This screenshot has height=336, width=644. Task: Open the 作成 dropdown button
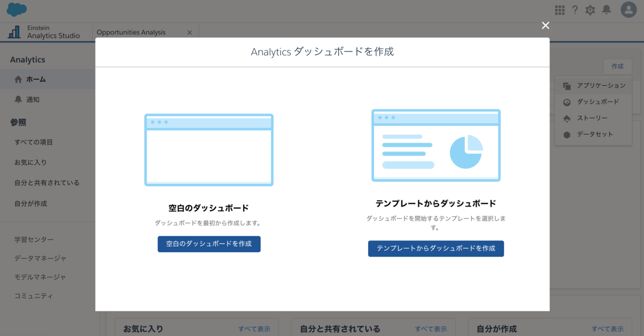click(x=617, y=67)
